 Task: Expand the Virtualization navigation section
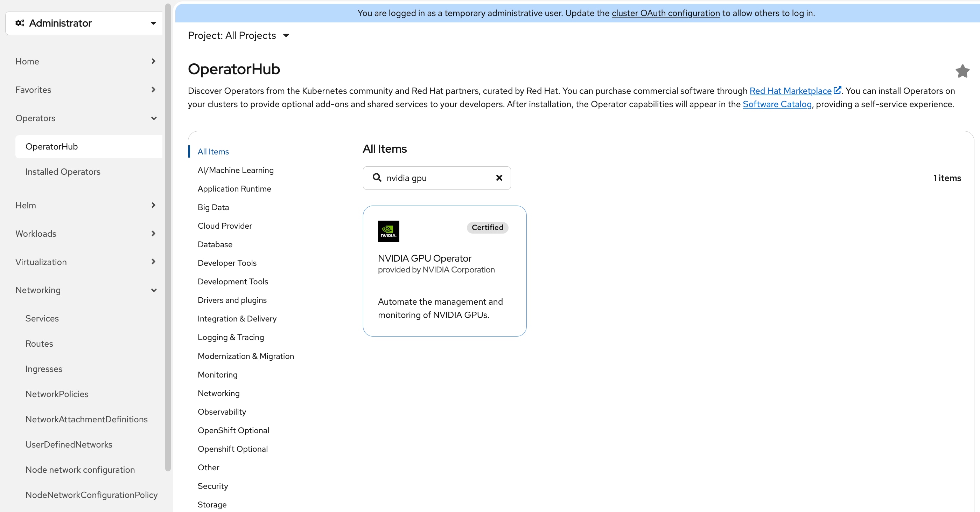86,262
